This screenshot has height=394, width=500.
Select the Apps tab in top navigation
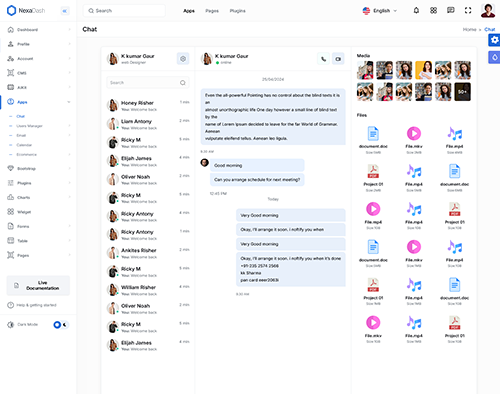(x=189, y=11)
